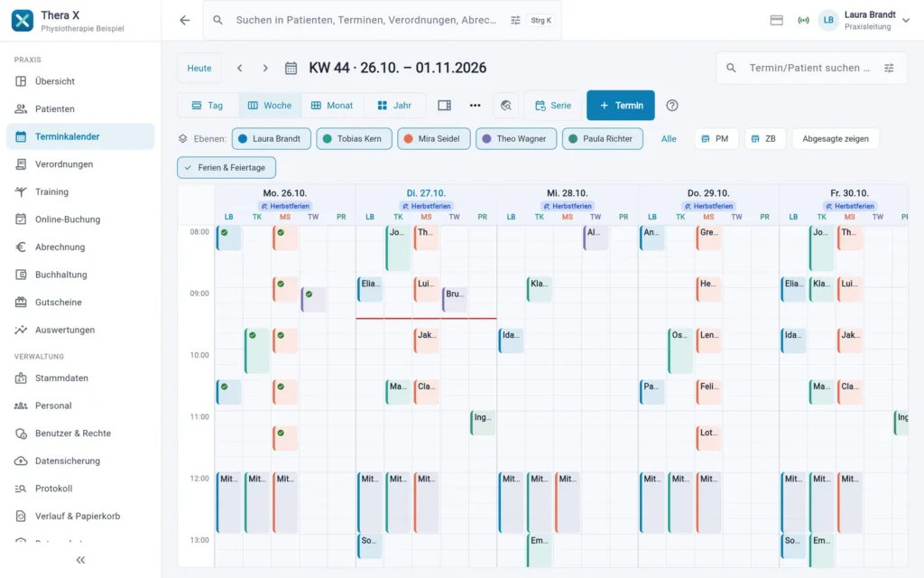Open Buchhaltung in the sidebar
This screenshot has height=578, width=924.
[x=80, y=275]
